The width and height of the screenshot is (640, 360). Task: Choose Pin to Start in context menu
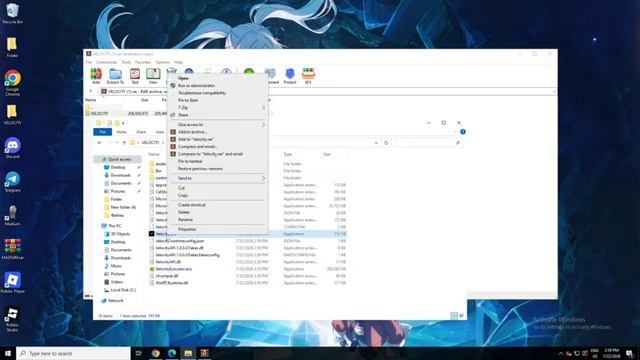click(188, 100)
